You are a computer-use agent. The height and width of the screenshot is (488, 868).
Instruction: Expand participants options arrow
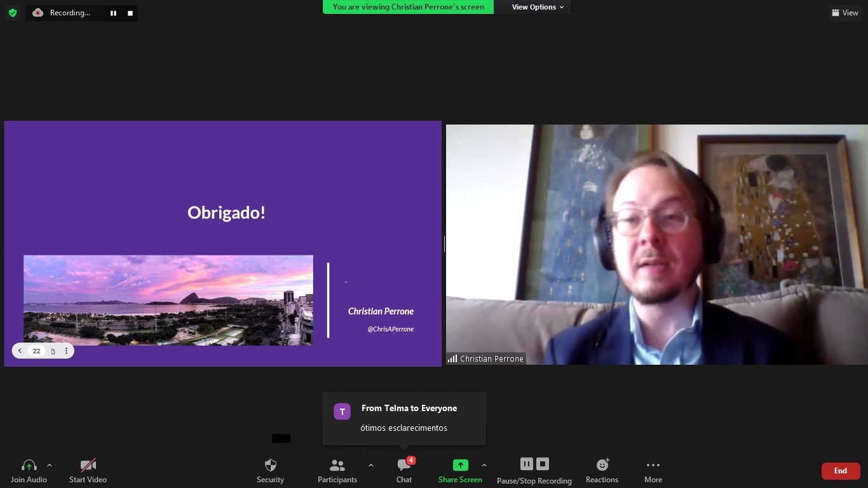pyautogui.click(x=371, y=465)
